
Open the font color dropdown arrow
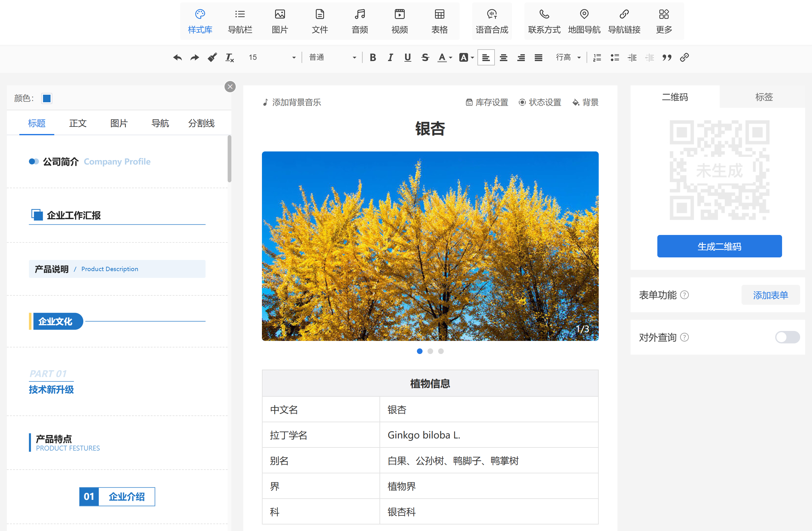tap(451, 58)
